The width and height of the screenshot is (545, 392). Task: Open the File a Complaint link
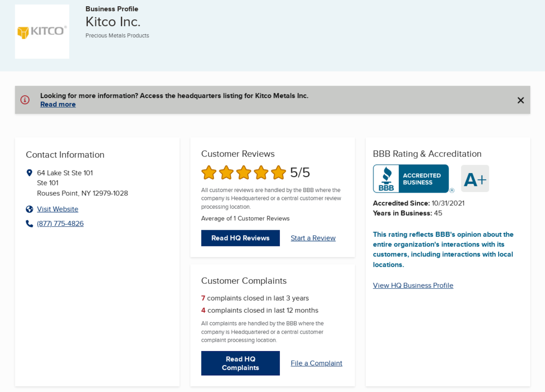click(316, 363)
